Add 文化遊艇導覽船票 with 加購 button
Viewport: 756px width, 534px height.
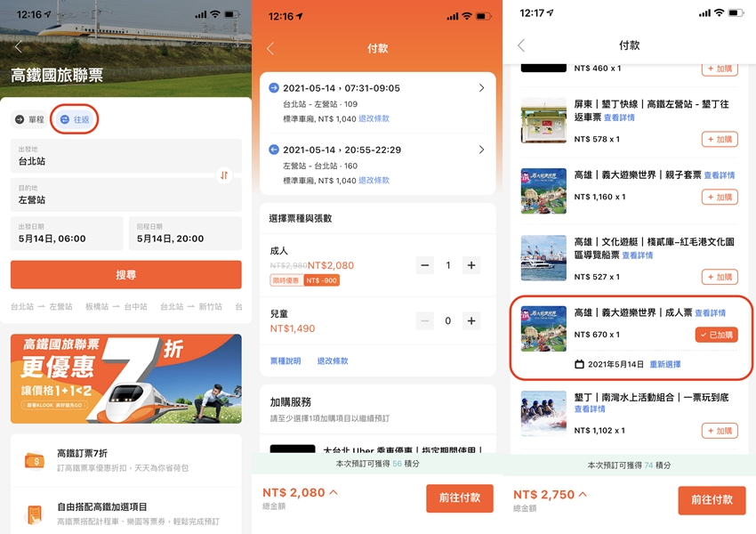click(x=720, y=277)
